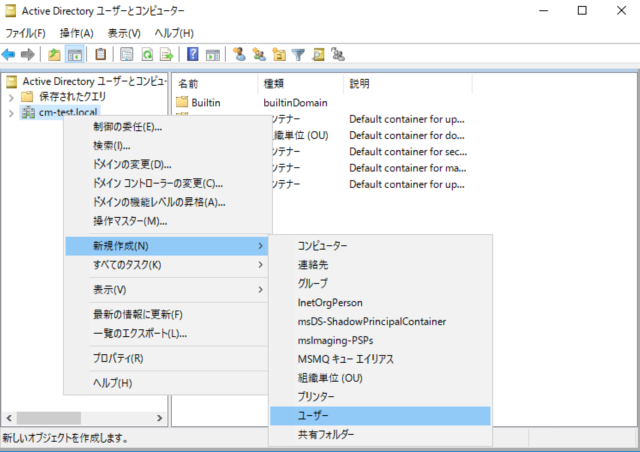Viewport: 640px width, 452px height.
Task: Select MSMQ キュー エイリアス
Action: [x=380, y=359]
